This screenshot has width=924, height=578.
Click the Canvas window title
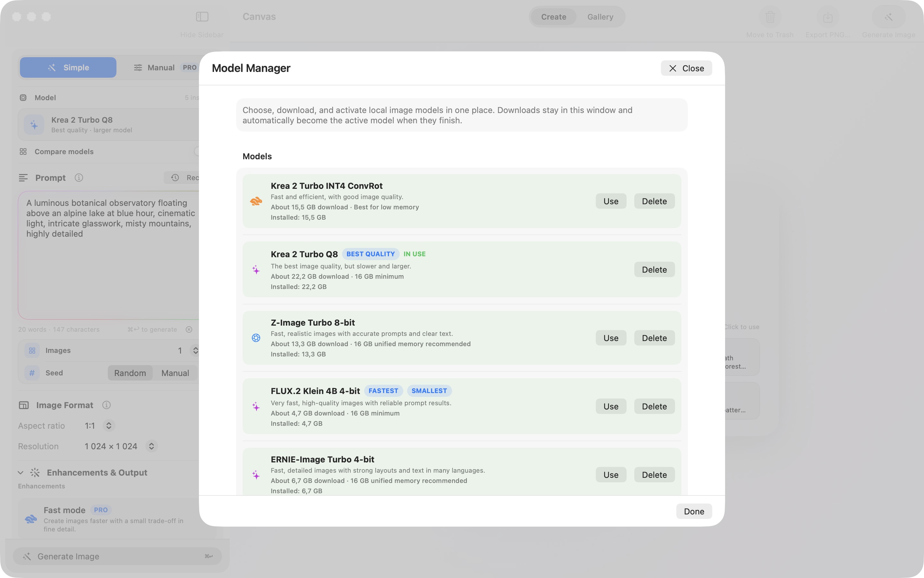click(259, 17)
